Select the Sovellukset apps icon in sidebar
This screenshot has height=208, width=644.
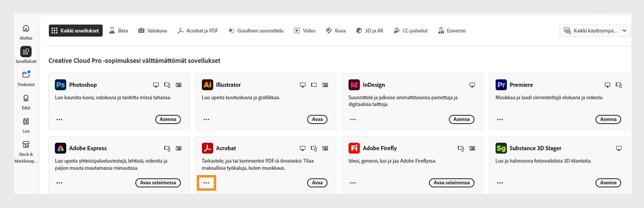point(26,51)
